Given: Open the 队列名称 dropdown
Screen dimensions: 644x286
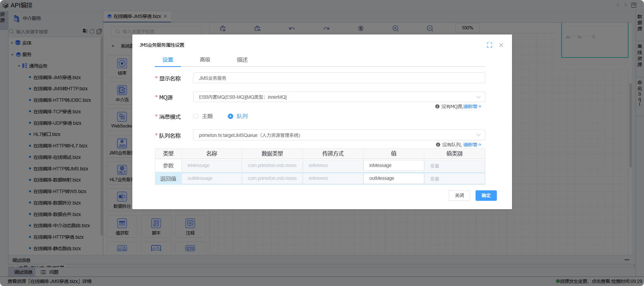Looking at the screenshot, I should 339,135.
